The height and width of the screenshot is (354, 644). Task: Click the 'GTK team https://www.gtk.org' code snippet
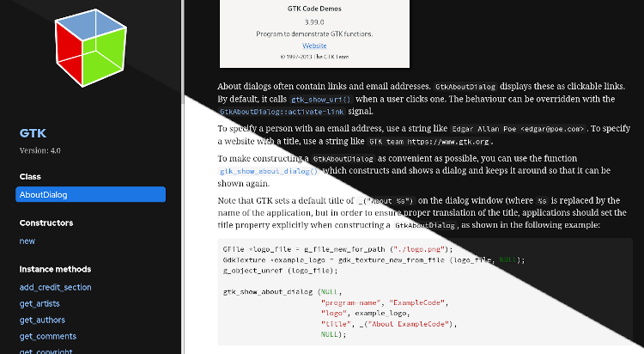point(428,142)
